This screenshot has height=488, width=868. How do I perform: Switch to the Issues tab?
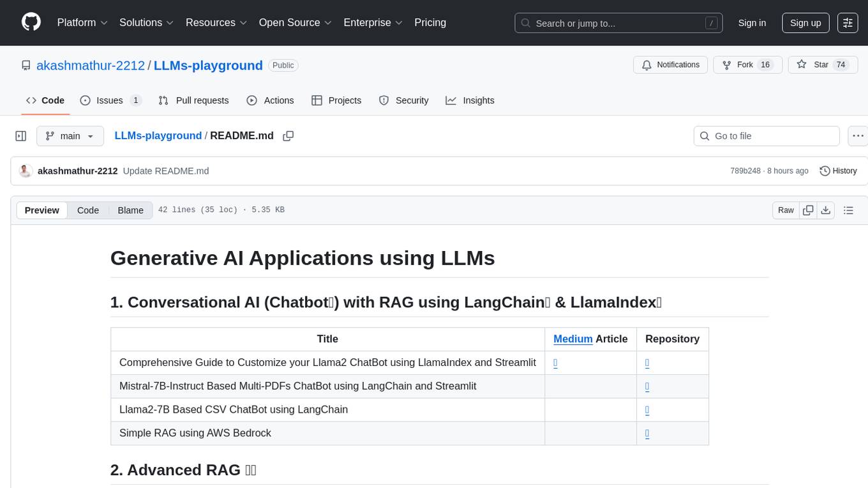110,100
